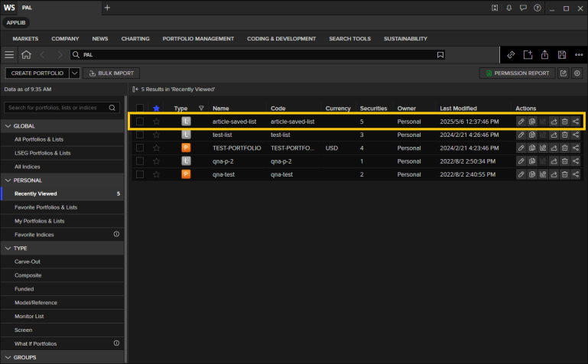
Task: Favorite TEST-PORTFOLIO with its star
Action: point(157,148)
